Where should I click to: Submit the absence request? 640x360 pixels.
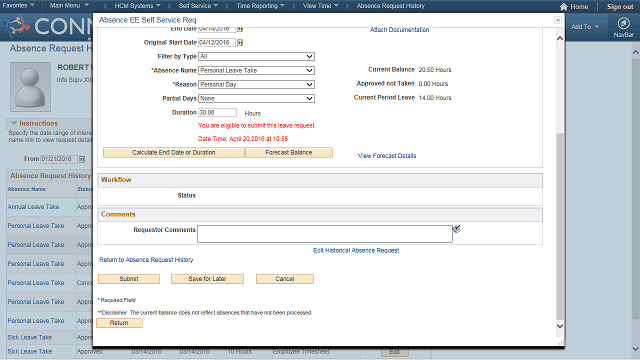click(129, 279)
